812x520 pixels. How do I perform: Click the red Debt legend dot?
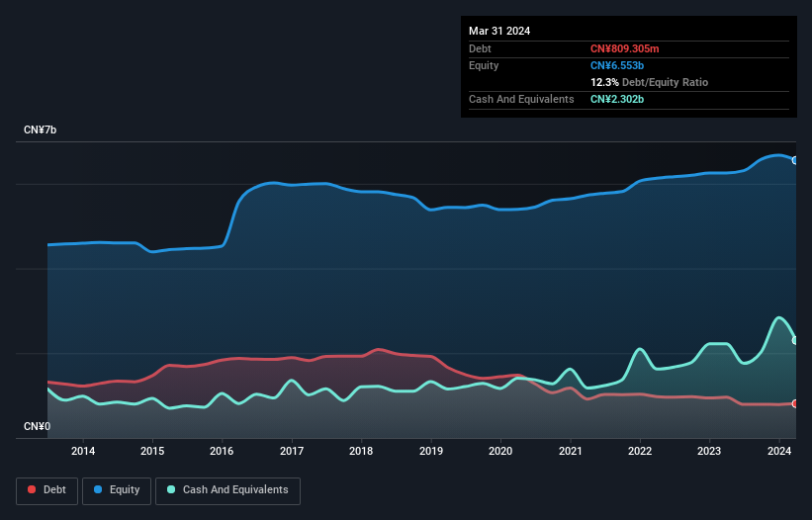pyautogui.click(x=32, y=489)
